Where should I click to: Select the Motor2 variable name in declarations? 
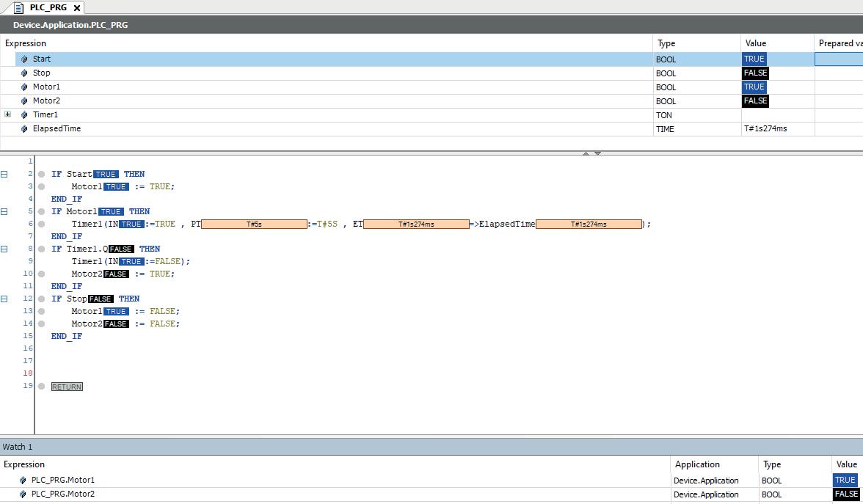tap(46, 101)
